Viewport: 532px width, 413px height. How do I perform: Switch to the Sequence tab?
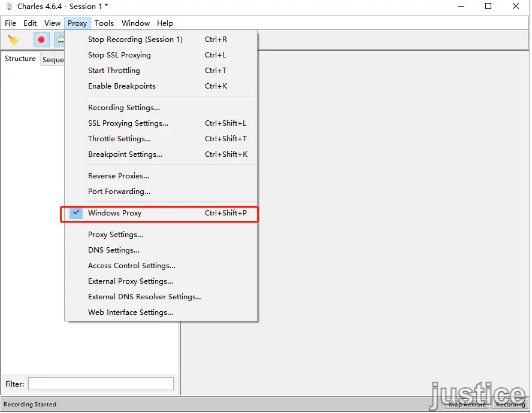click(53, 60)
